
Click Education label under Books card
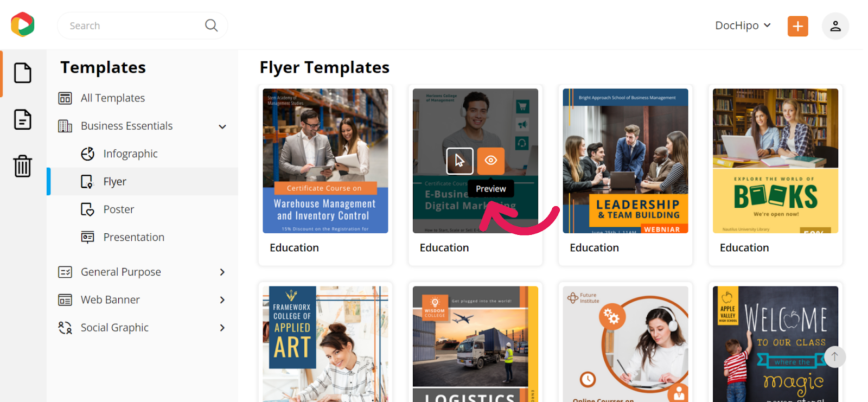[744, 248]
